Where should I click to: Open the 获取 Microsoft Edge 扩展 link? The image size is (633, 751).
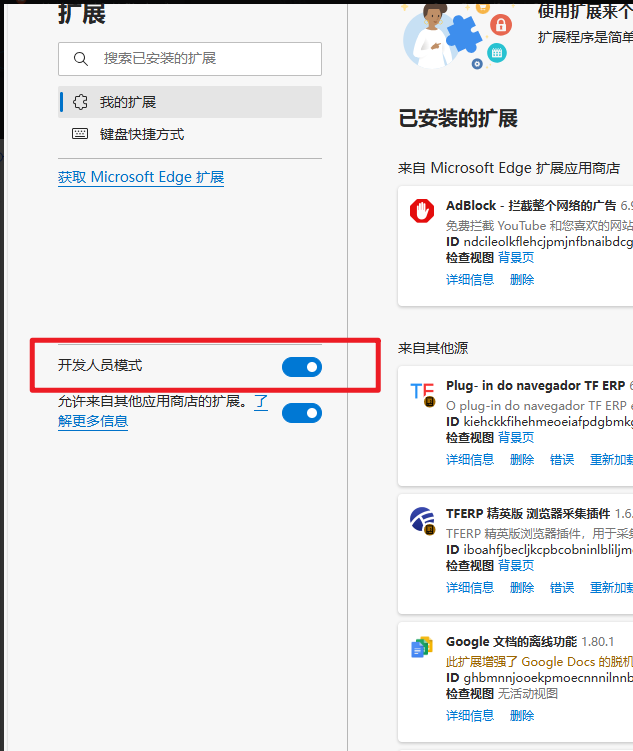point(141,177)
